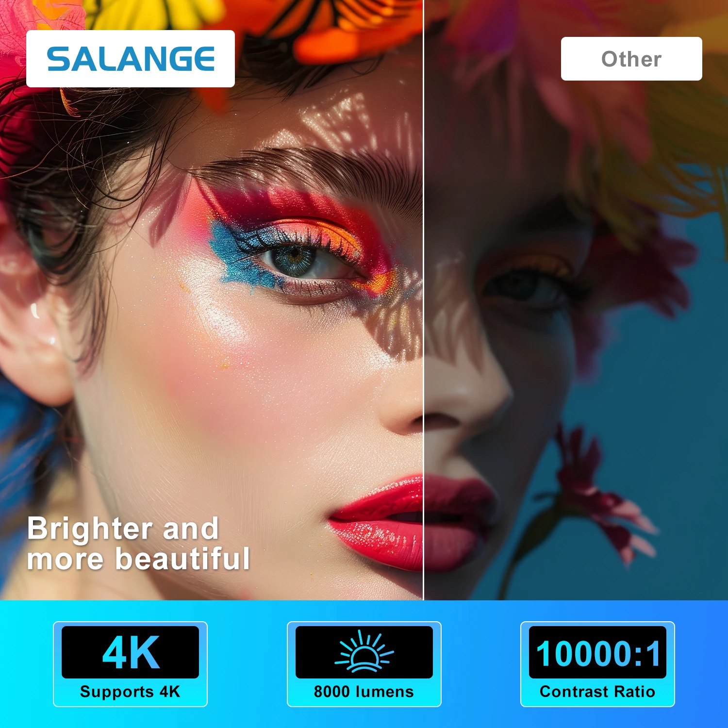Screen dimensions: 728x728
Task: Click the SALANGE brand logo
Action: [131, 59]
